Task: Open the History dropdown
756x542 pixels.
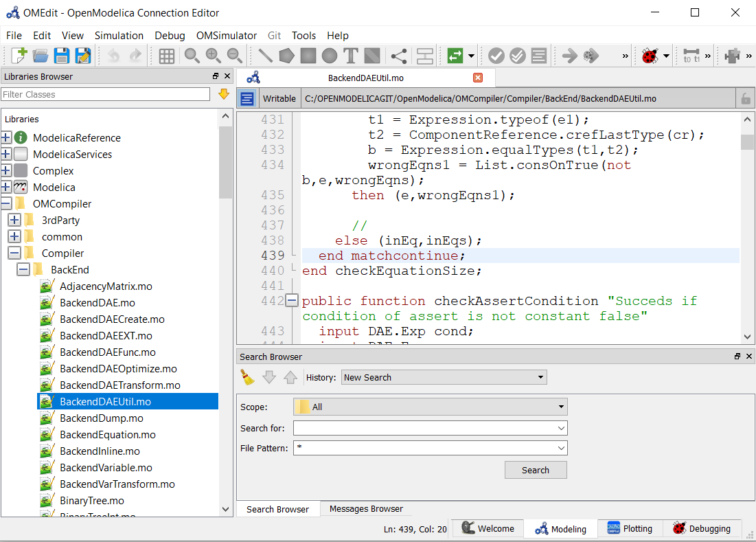Action: click(x=444, y=376)
